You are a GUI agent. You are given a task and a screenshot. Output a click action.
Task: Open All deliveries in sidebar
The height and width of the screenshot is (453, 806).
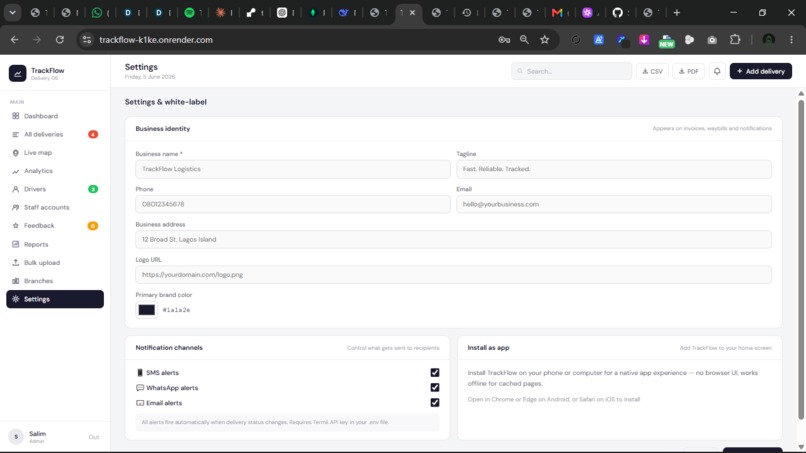[54, 134]
